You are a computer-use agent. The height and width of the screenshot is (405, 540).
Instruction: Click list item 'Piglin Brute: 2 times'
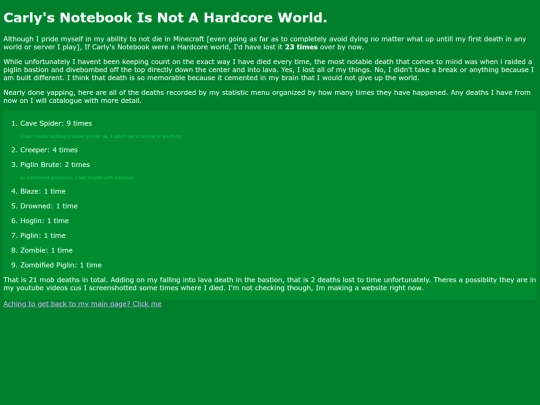[55, 165]
